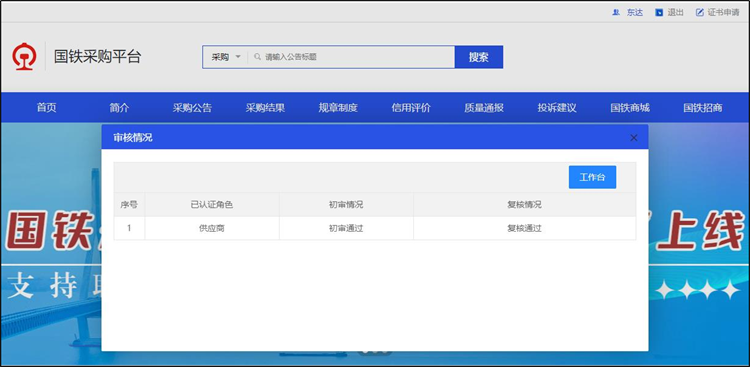This screenshot has width=750, height=367.
Task: Open the 国铁招商 menu item
Action: 703,108
